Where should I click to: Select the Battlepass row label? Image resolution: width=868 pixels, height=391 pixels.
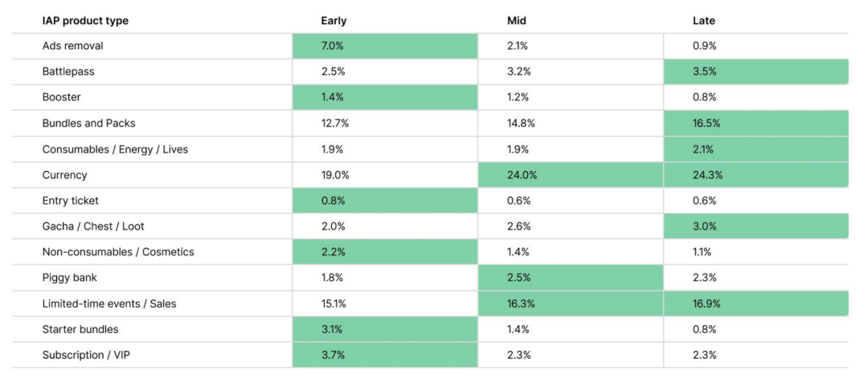coord(68,71)
